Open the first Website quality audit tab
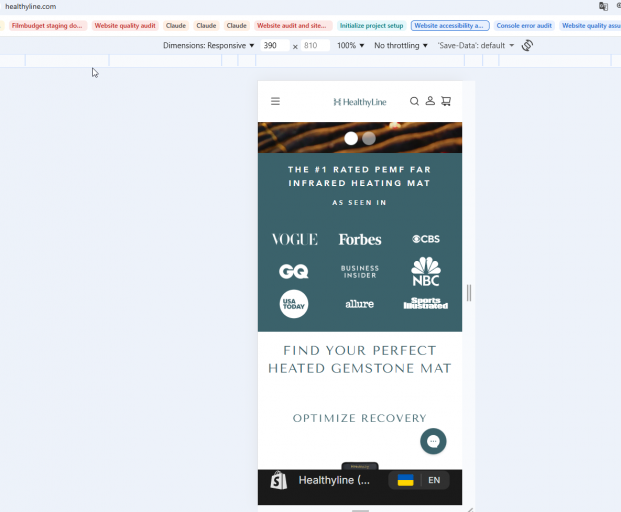This screenshot has width=621, height=512. point(125,26)
